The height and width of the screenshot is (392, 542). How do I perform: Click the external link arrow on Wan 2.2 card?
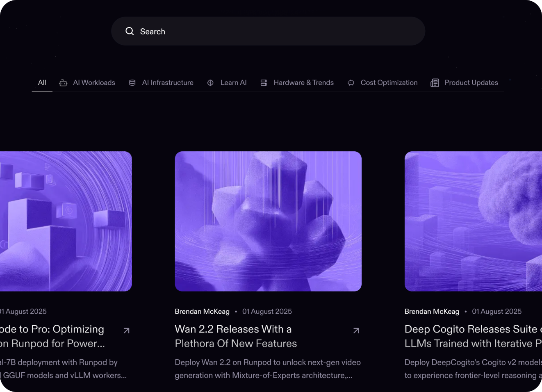pos(356,330)
